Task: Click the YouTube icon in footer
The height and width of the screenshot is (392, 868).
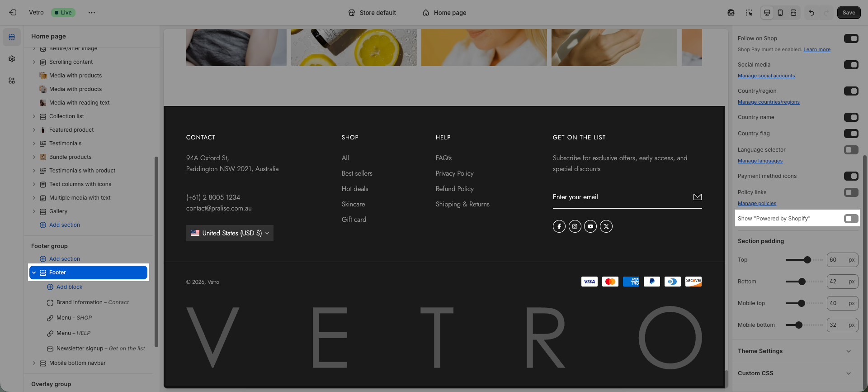Action: click(590, 226)
